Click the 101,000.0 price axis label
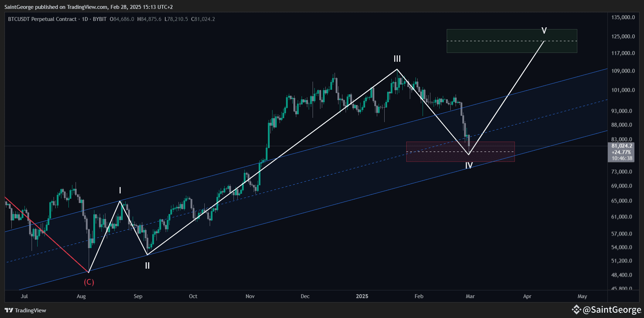644x318 pixels. pyautogui.click(x=623, y=90)
